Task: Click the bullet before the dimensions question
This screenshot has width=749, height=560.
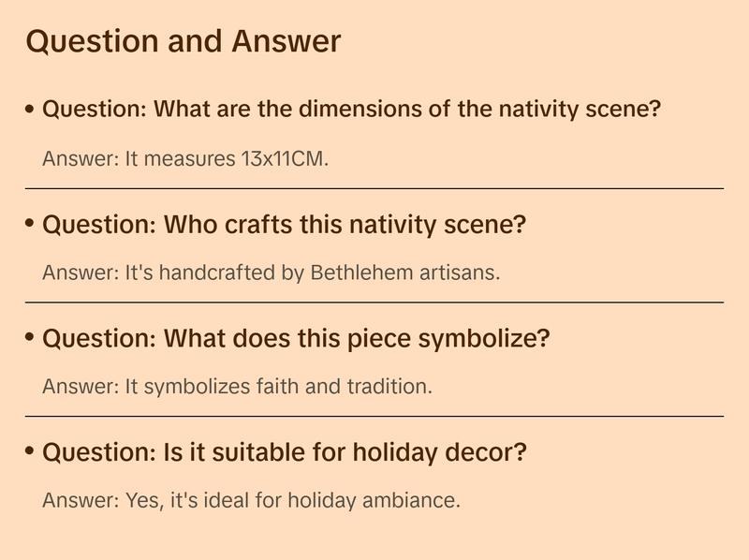Action: (x=30, y=110)
